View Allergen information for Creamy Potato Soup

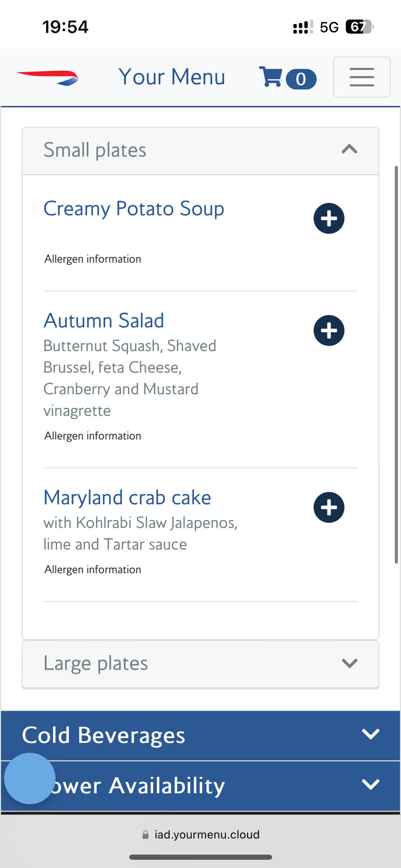tap(93, 259)
